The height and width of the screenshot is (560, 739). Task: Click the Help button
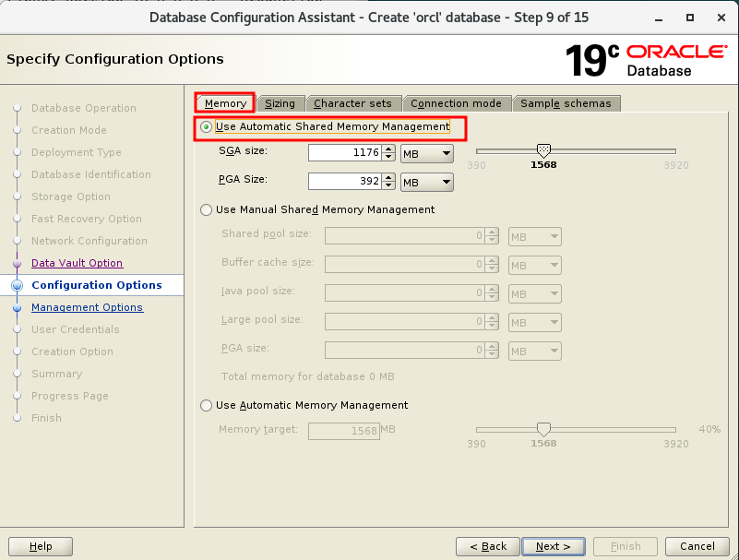click(x=41, y=546)
